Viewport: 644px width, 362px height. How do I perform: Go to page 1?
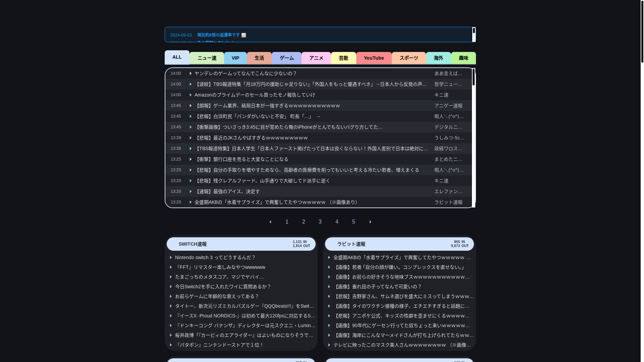tap(287, 222)
